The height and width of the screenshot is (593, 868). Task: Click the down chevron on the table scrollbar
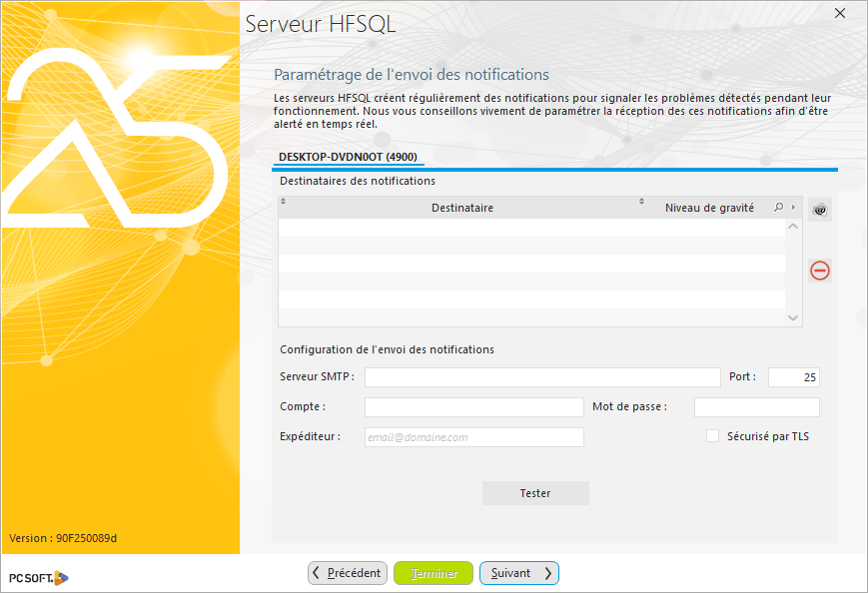tap(793, 317)
